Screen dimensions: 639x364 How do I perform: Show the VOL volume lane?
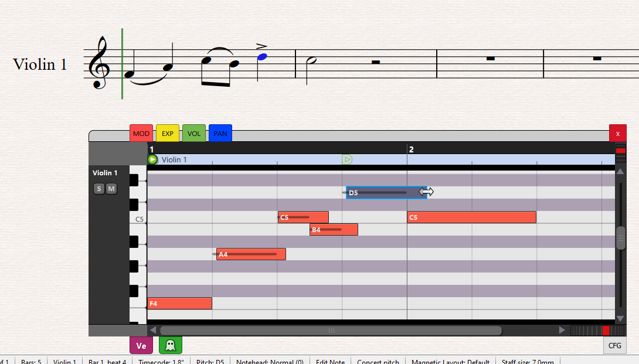pos(194,134)
